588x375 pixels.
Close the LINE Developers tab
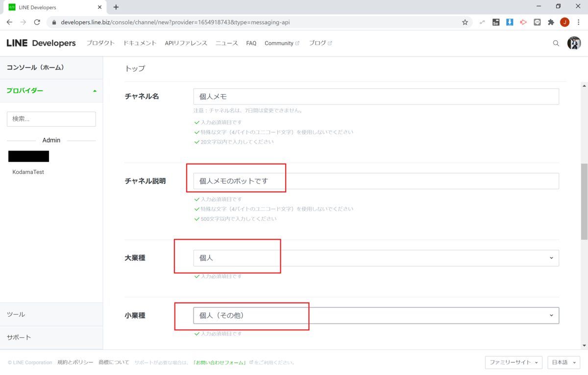[99, 7]
